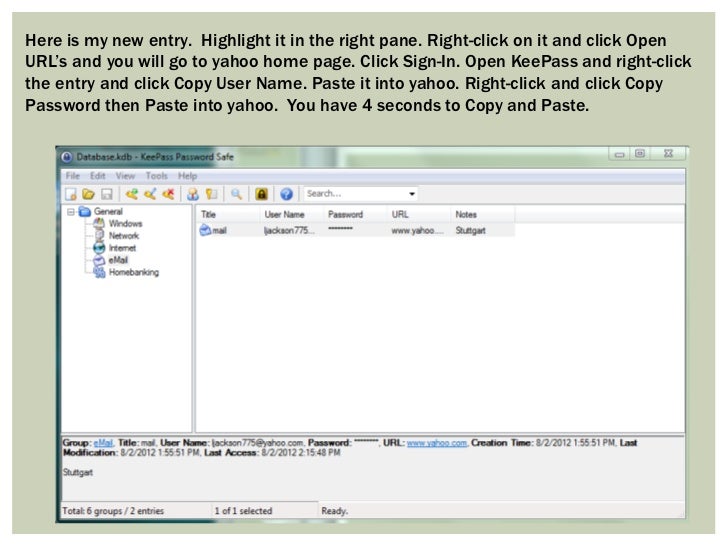Open the Help menu

pos(188,176)
